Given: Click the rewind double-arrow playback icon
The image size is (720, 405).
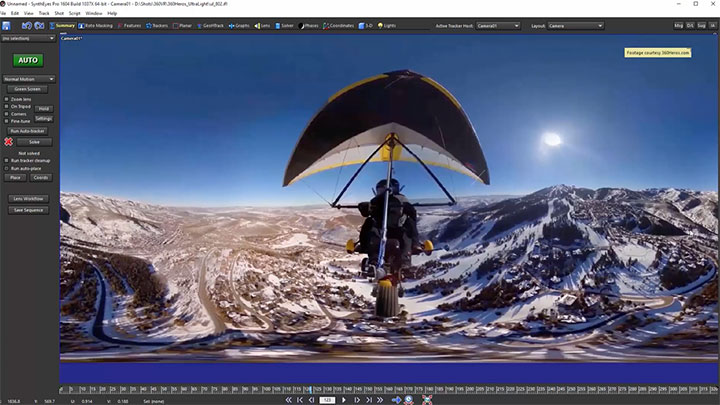Looking at the screenshot, I should tap(288, 400).
